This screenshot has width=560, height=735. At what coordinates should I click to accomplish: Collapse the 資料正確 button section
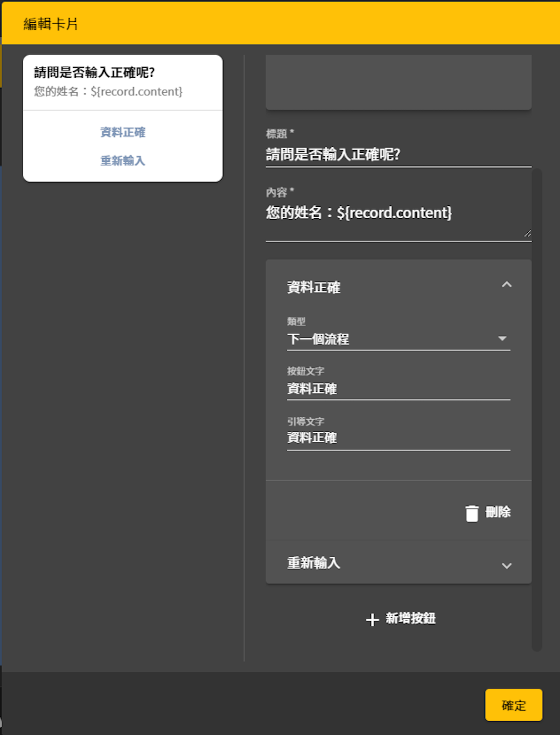click(507, 285)
